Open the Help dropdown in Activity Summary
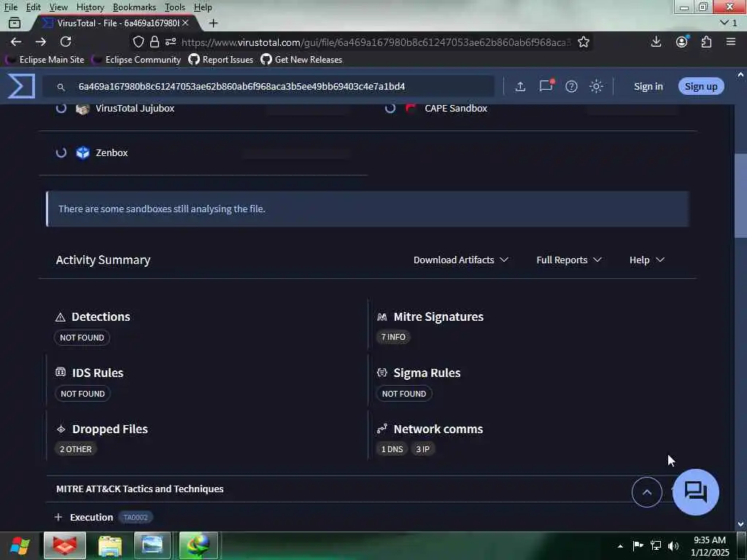 [x=646, y=260]
